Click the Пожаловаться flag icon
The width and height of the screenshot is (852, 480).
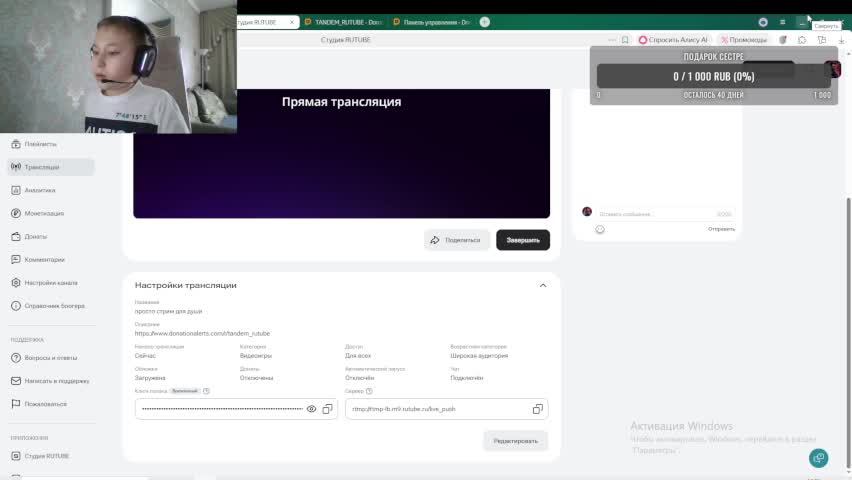pos(16,404)
